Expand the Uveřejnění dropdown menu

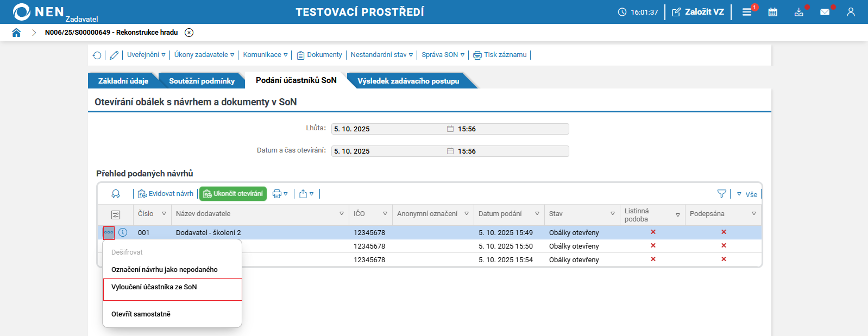pos(146,55)
